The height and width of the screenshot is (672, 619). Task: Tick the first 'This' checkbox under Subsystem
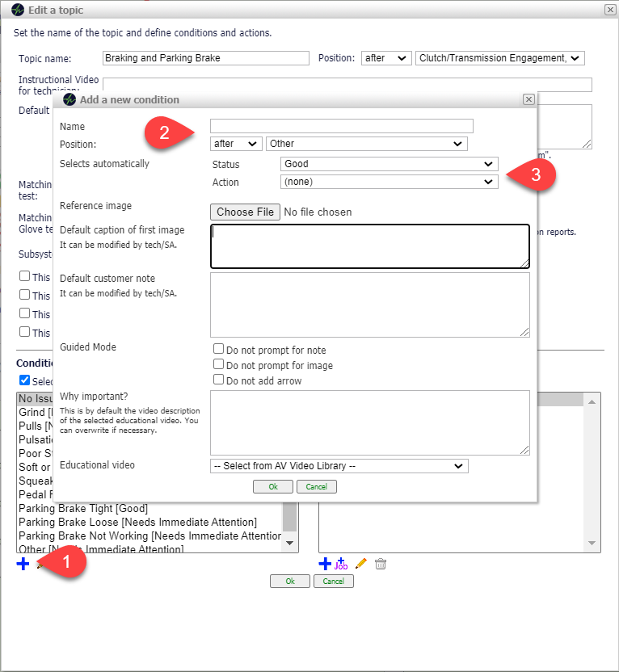[25, 276]
